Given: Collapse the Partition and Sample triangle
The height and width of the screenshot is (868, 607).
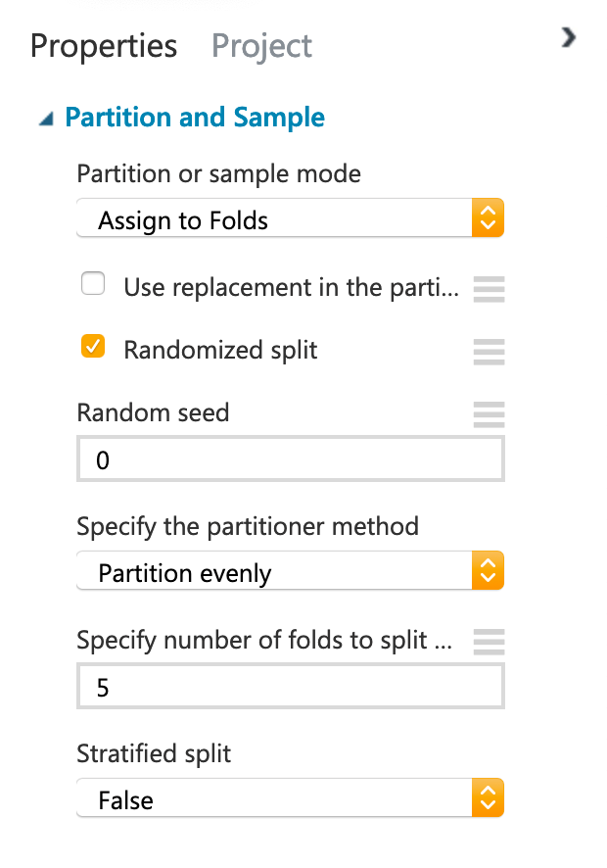Looking at the screenshot, I should click(46, 119).
